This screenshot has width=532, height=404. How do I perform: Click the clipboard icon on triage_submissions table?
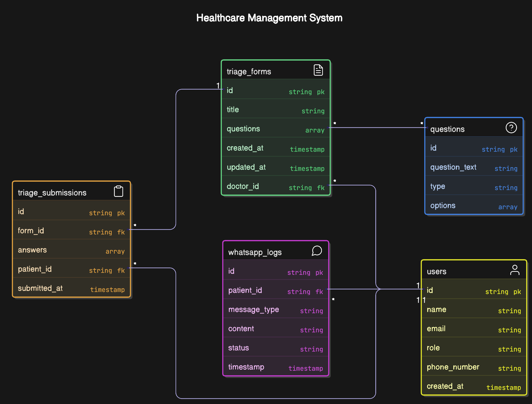(x=118, y=191)
